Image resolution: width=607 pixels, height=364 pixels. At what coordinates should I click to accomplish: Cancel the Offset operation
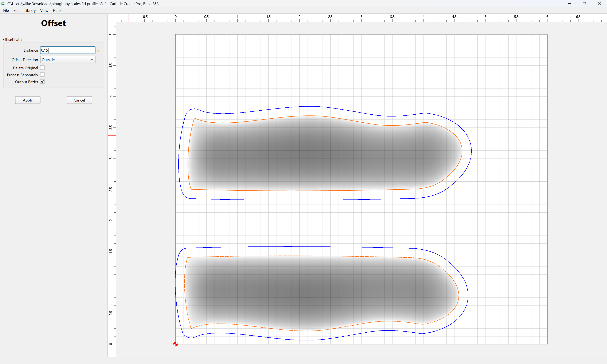(x=79, y=100)
